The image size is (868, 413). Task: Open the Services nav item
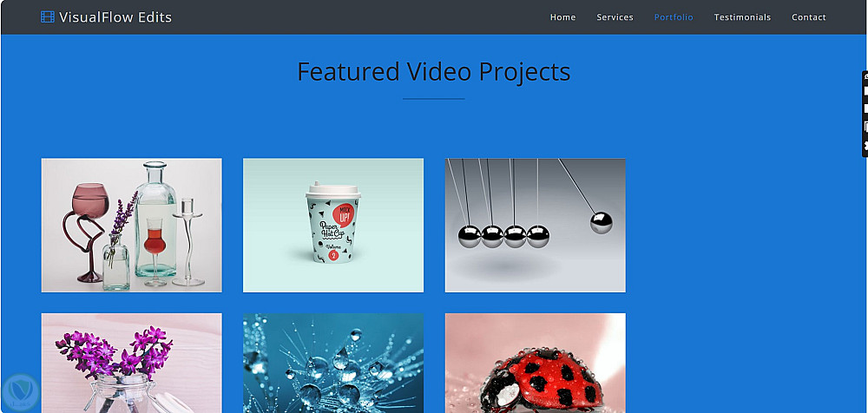coord(615,17)
